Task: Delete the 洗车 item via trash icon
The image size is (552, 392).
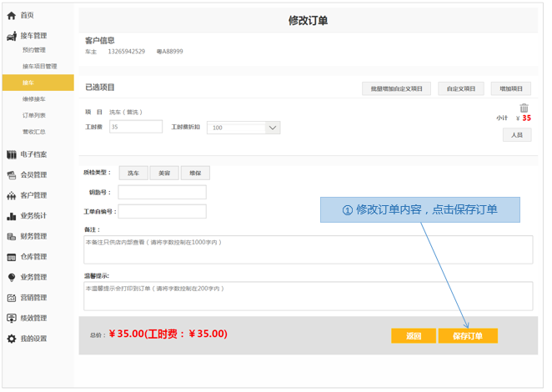Action: pos(524,108)
